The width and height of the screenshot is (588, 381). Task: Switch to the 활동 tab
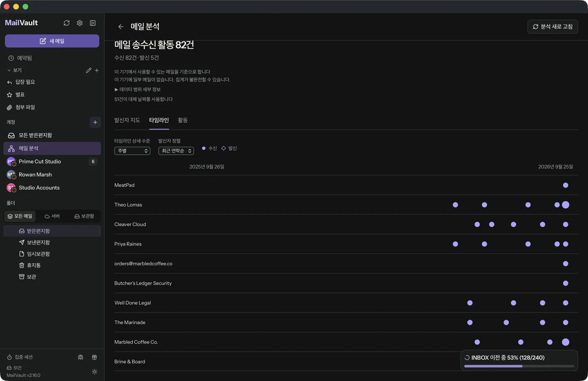[x=183, y=120]
